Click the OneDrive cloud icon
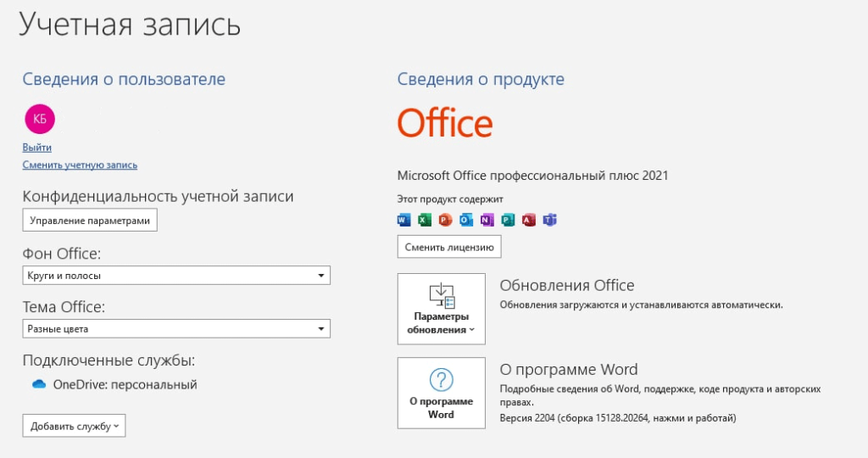The width and height of the screenshot is (868, 458). [x=39, y=384]
